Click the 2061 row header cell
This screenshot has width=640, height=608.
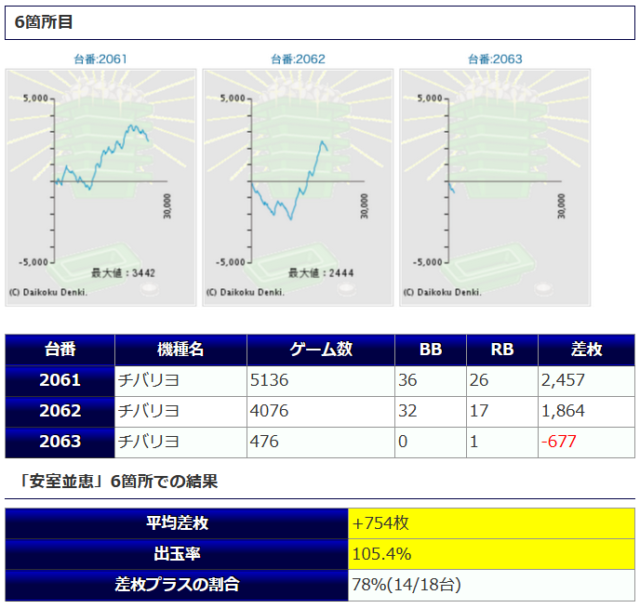pyautogui.click(x=60, y=380)
